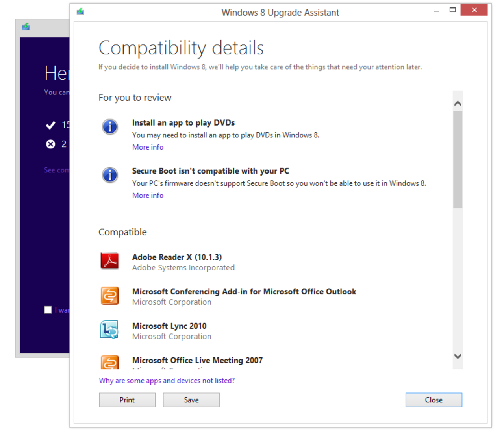504x435 pixels.
Task: Click the scrollbar up arrow
Action: tap(458, 103)
